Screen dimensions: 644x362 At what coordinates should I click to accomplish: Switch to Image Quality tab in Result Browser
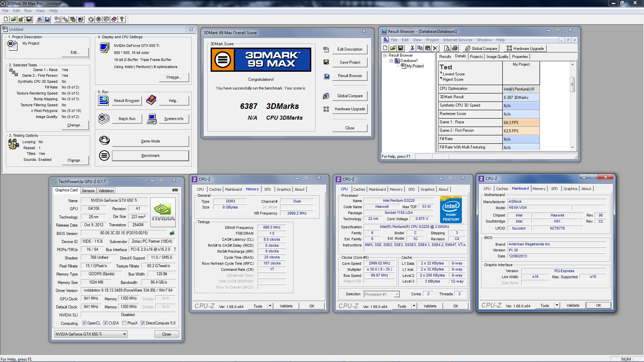497,57
